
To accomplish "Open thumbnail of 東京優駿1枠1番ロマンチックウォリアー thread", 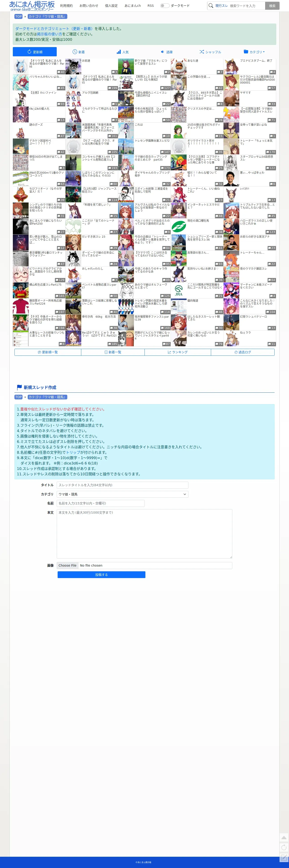I will point(20,258).
